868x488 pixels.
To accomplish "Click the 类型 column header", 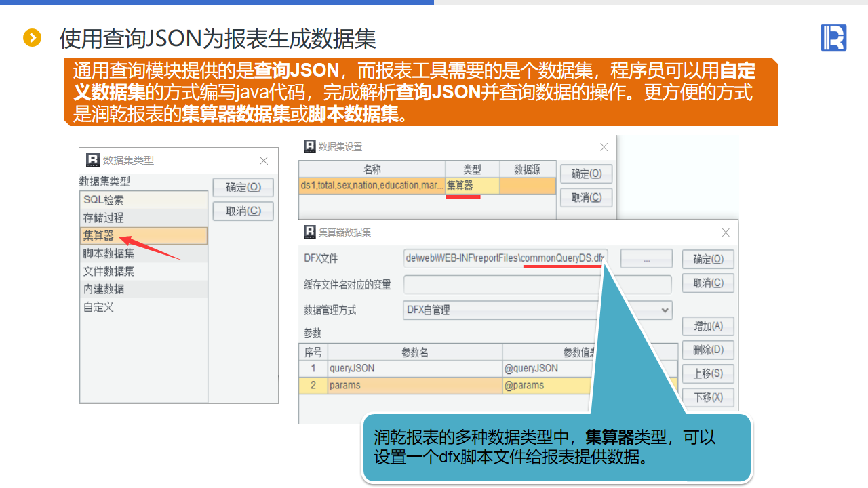I will click(472, 169).
